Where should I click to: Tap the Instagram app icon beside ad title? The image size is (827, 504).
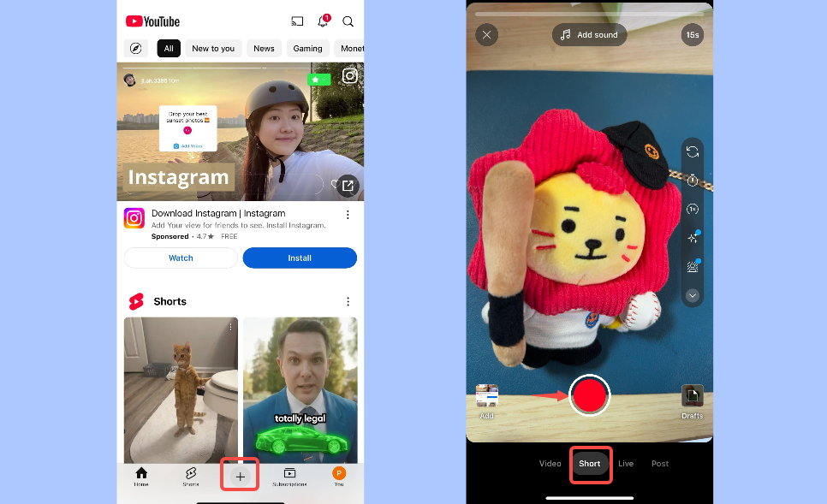click(134, 217)
